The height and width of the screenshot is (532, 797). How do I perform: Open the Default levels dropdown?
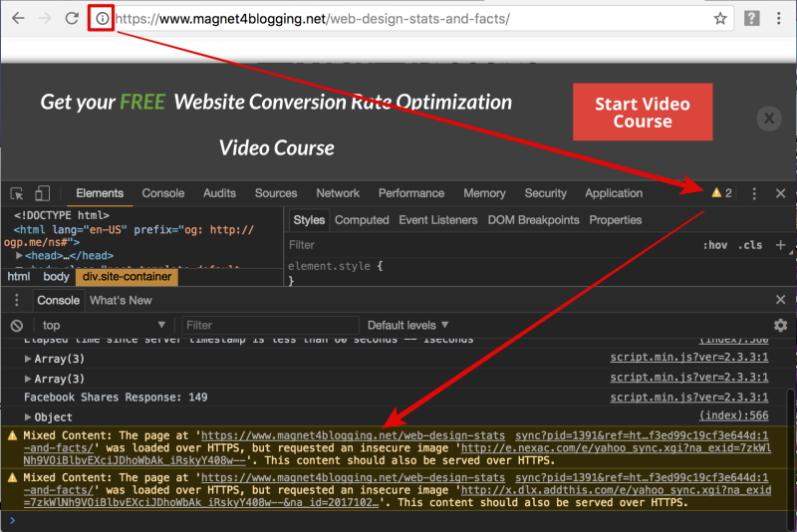(x=407, y=325)
